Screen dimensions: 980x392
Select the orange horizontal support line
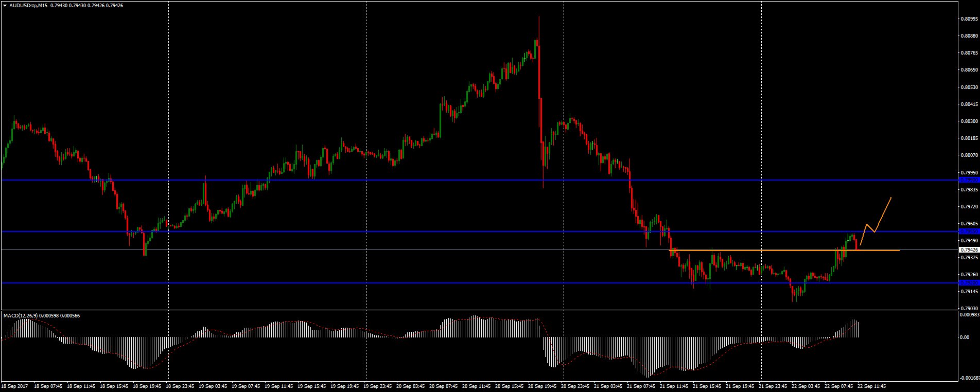click(784, 251)
